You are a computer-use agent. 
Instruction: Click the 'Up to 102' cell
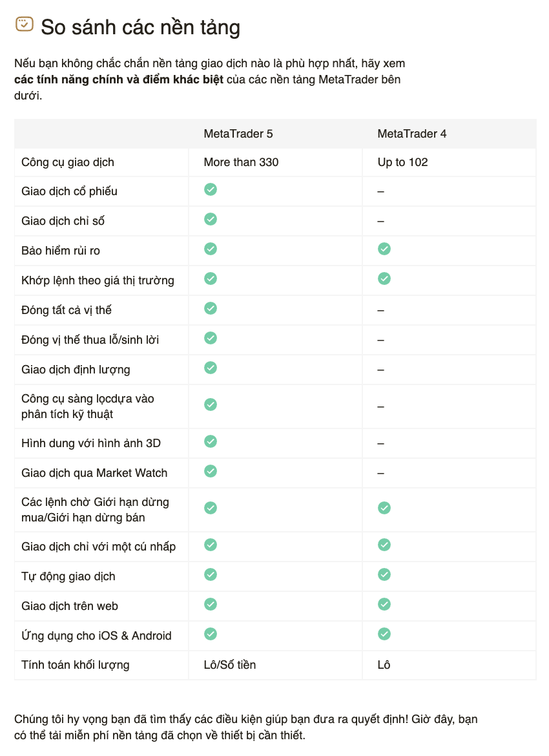[x=402, y=162]
